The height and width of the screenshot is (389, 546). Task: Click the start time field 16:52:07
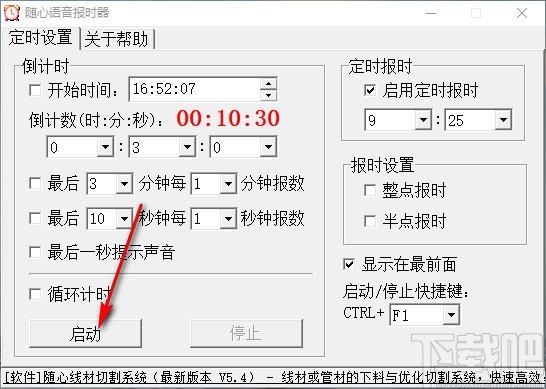[x=195, y=89]
